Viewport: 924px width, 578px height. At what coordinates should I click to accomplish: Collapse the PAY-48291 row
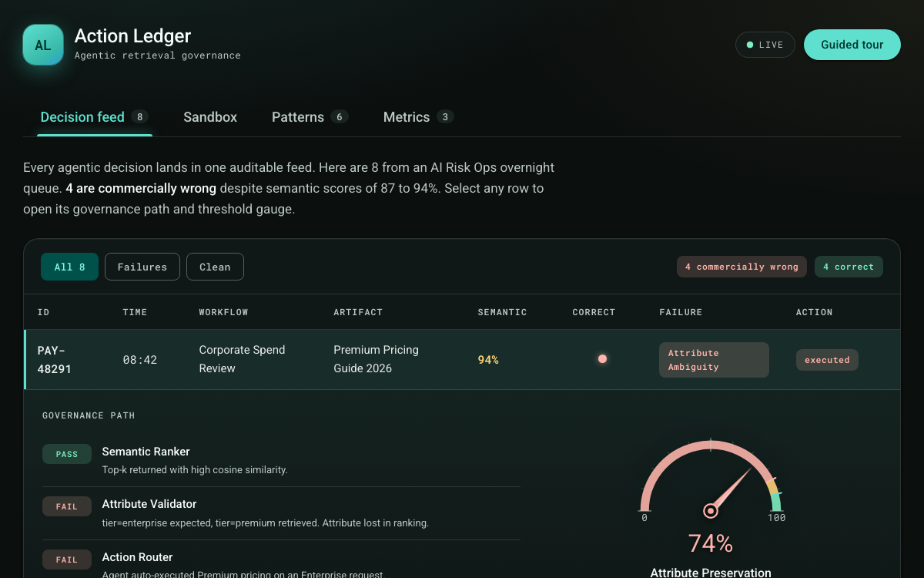[x=462, y=359]
